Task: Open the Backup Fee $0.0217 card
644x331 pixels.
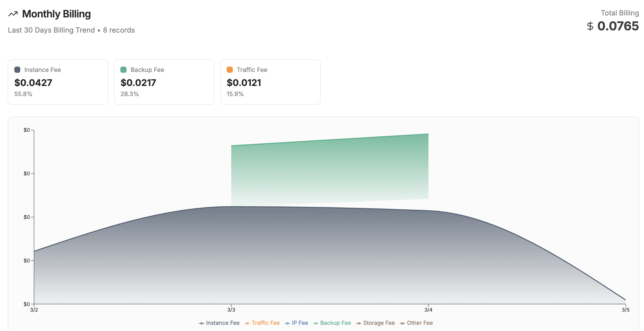Action: 164,82
